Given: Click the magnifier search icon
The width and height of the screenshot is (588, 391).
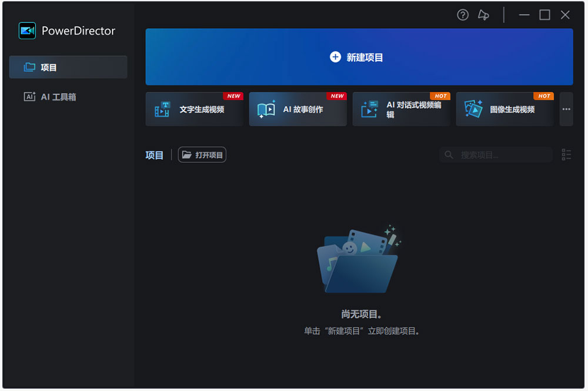Looking at the screenshot, I should pos(449,155).
